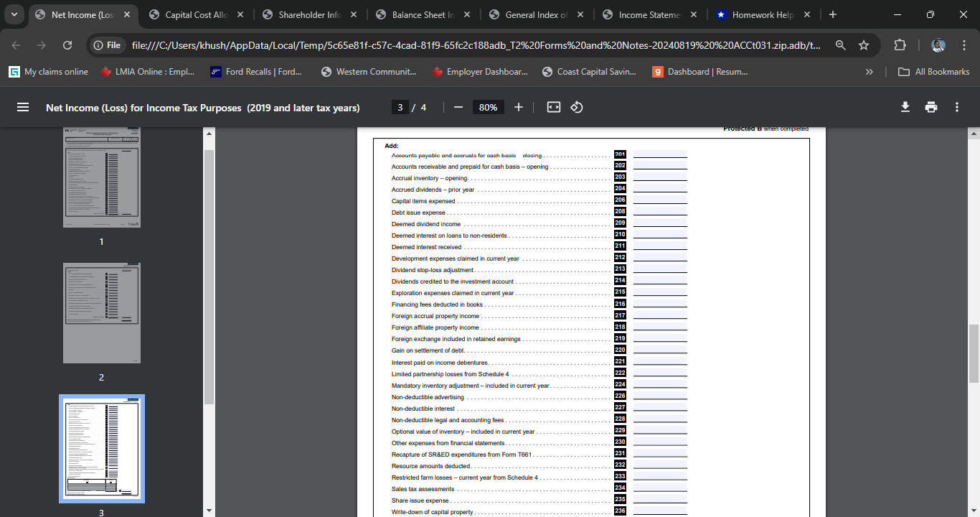Open the Dashboard | Resum bookmark
The width and height of the screenshot is (980, 517).
click(700, 72)
